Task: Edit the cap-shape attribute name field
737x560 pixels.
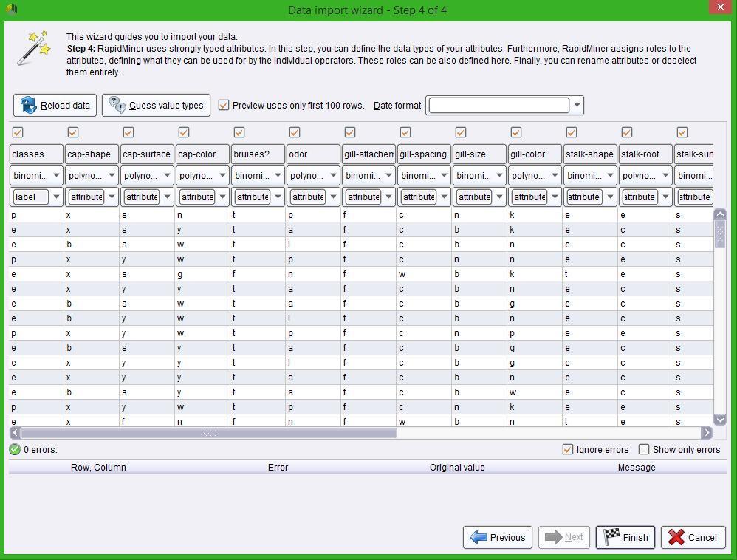Action: [92, 154]
